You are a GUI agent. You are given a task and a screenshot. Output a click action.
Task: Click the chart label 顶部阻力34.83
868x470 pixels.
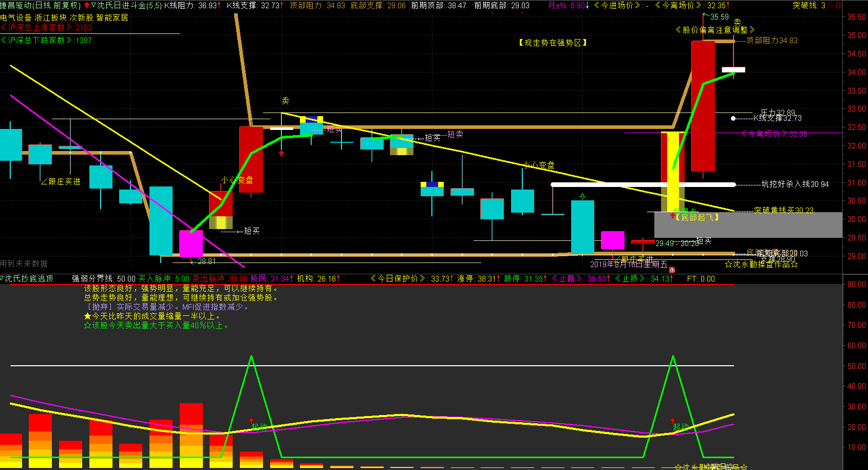point(772,41)
